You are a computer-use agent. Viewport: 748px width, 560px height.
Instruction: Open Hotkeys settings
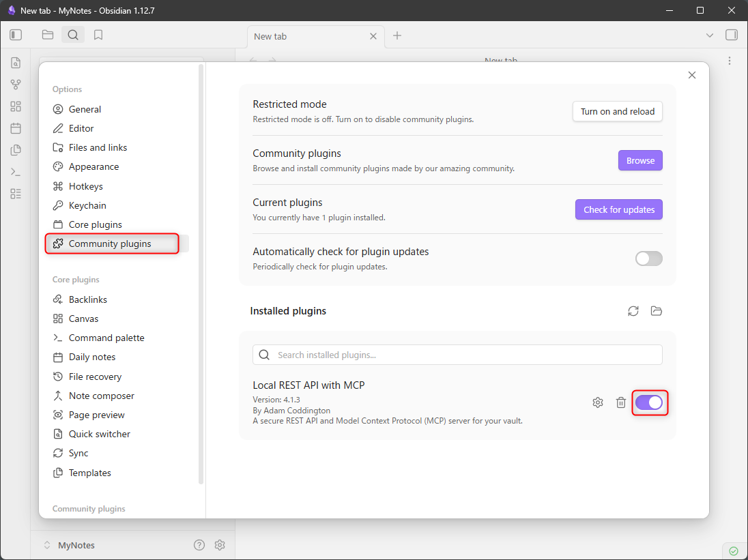point(117,186)
